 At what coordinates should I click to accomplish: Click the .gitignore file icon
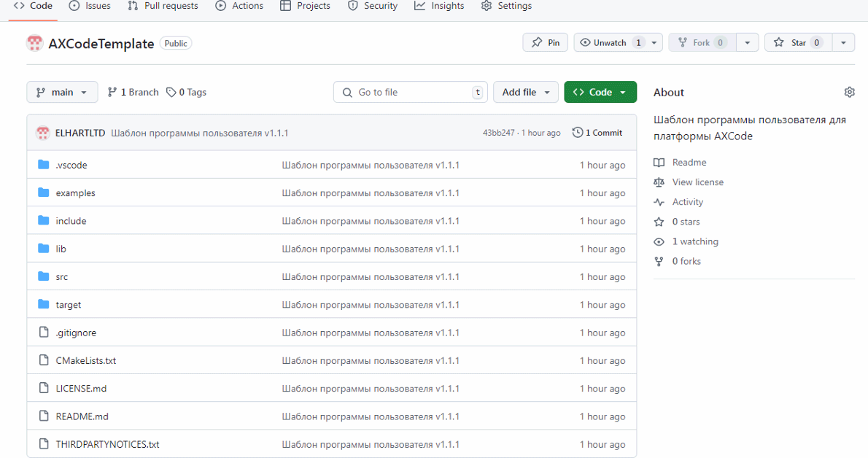click(x=44, y=332)
